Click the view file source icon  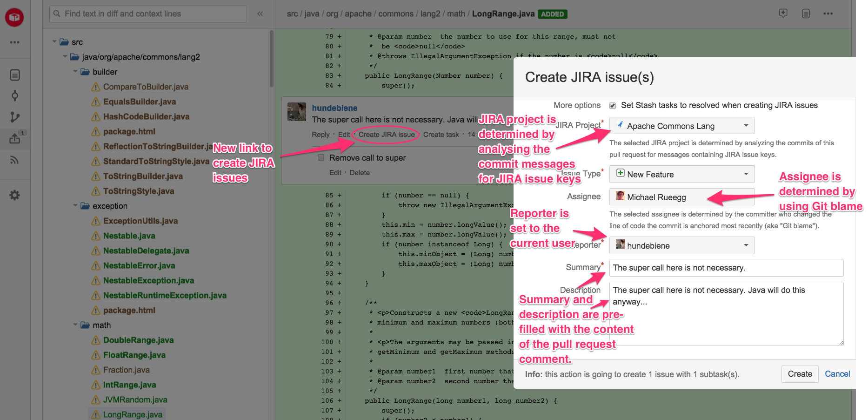(806, 14)
